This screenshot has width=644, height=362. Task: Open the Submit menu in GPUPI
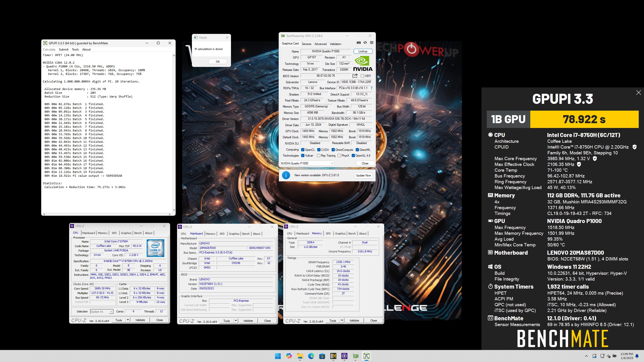coord(63,50)
